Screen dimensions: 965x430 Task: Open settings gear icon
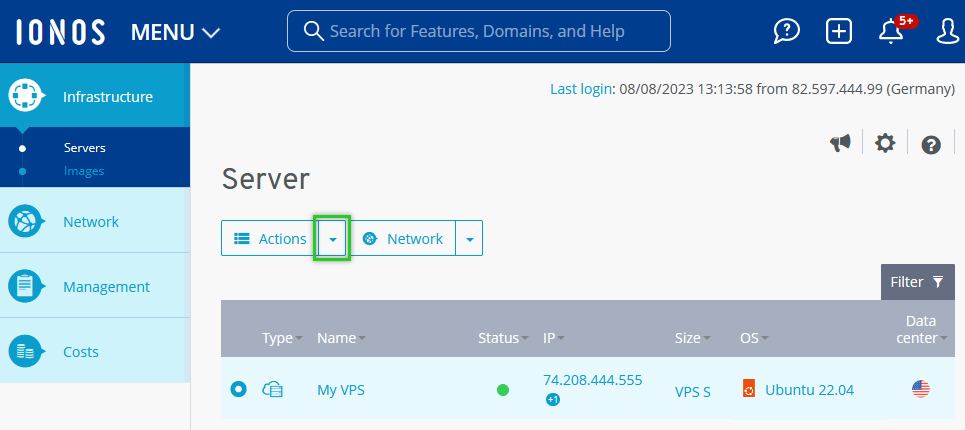click(885, 144)
